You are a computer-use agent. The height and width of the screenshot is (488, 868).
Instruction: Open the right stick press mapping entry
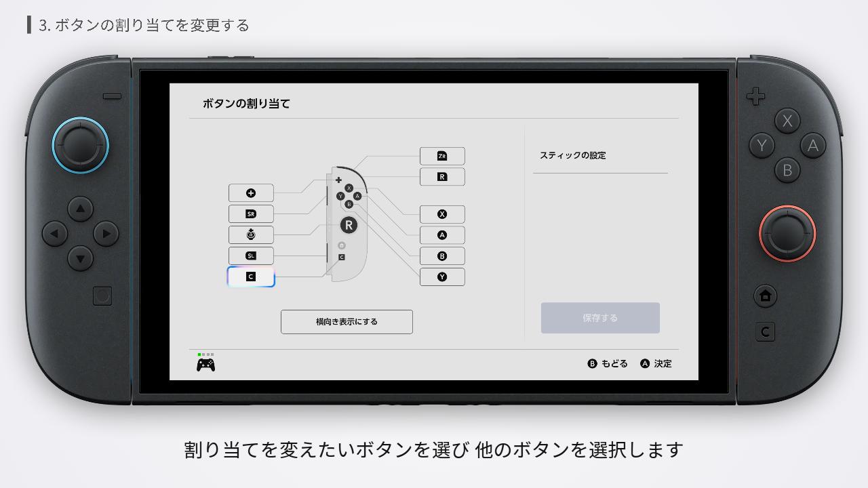tap(251, 235)
